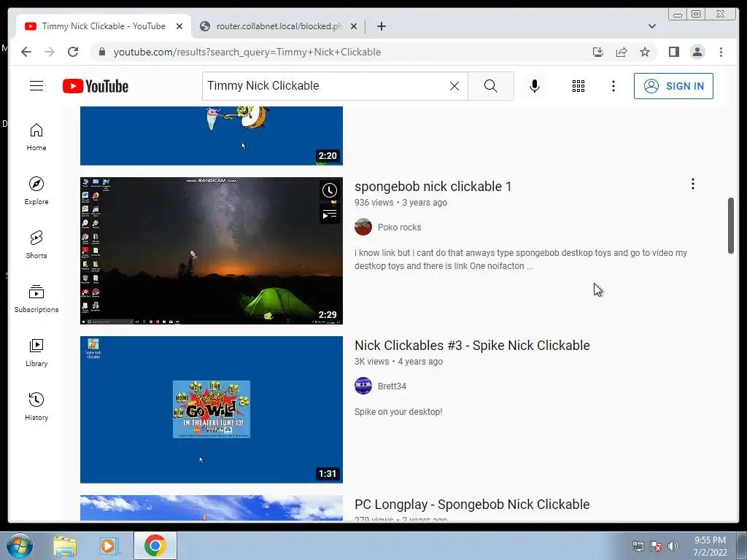Screen dimensions: 747x560
Task: Click the description text Spike on your desktop!
Action: pyautogui.click(x=398, y=412)
